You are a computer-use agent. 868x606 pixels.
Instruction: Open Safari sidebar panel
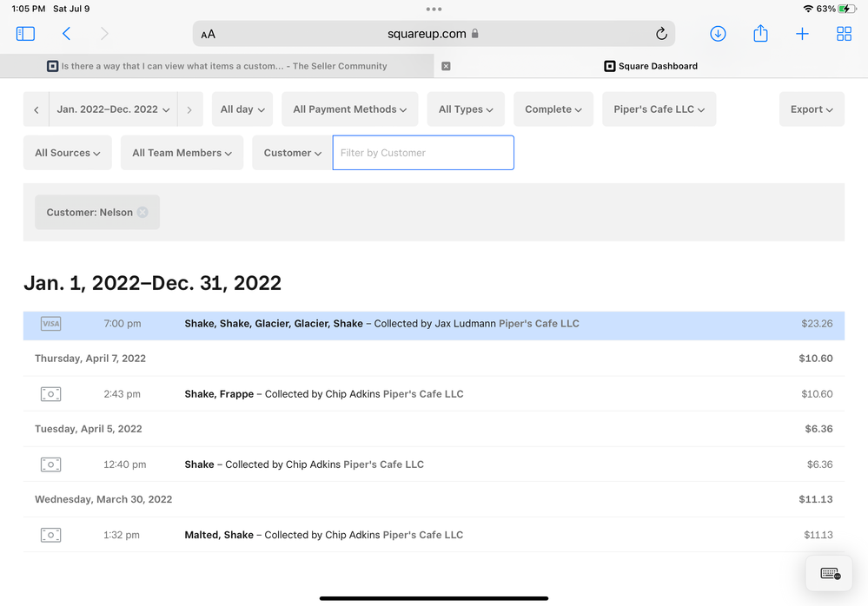coord(25,34)
